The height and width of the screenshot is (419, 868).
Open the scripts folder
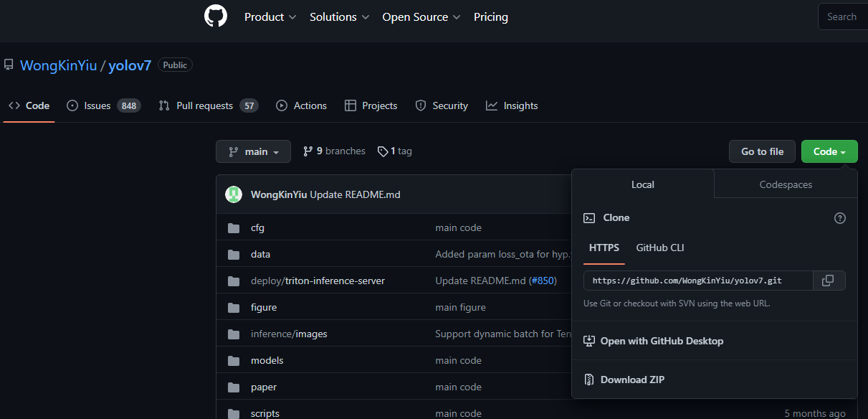[x=265, y=413]
